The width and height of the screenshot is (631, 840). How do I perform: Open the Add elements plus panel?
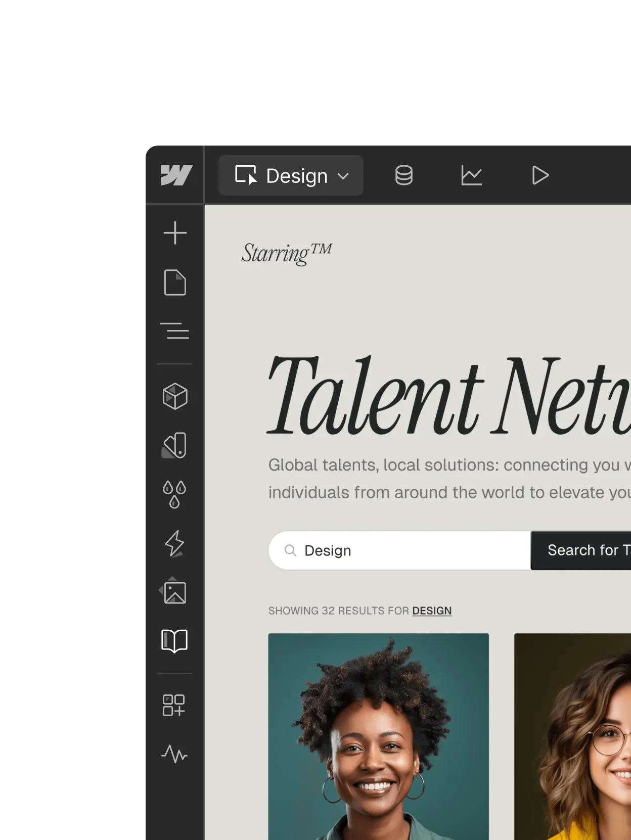tap(175, 233)
